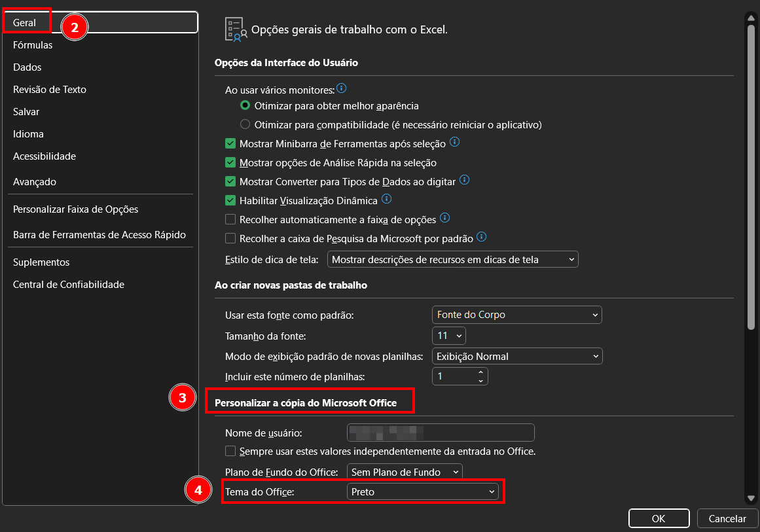760x532 pixels.
Task: Open Revisão de Texto category
Action: pos(100,90)
